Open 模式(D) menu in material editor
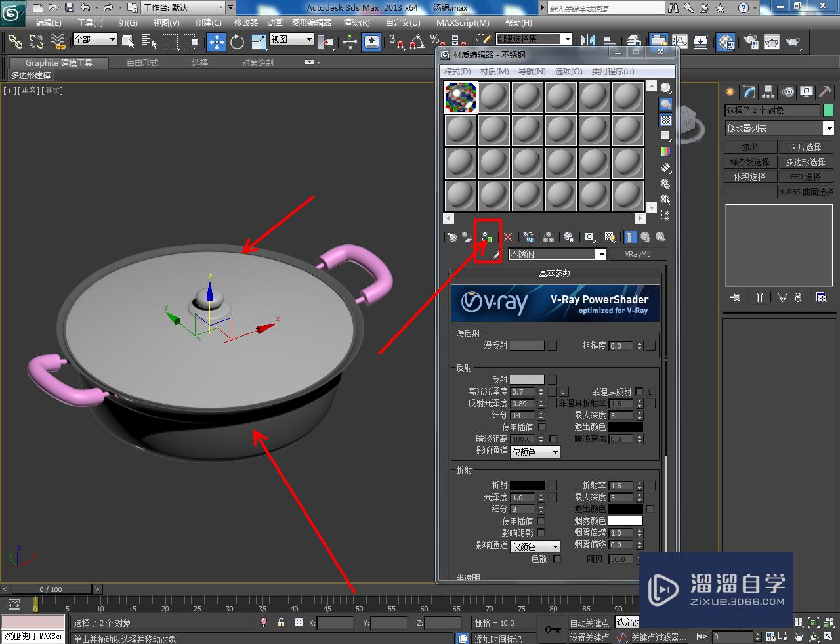The width and height of the screenshot is (840, 644). [457, 71]
